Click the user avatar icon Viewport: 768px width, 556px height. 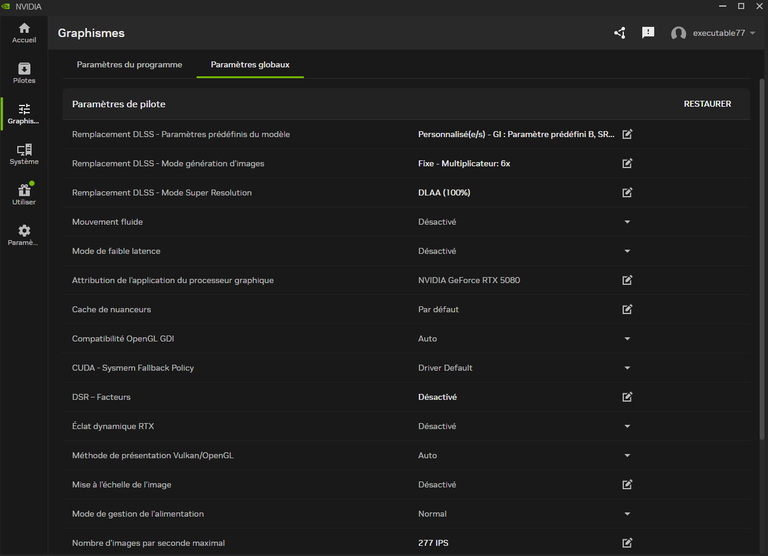(x=678, y=33)
